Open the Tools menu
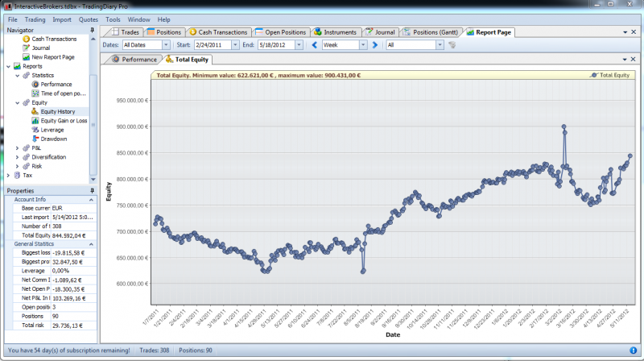Viewport: 644px width, 361px height. 113,19
